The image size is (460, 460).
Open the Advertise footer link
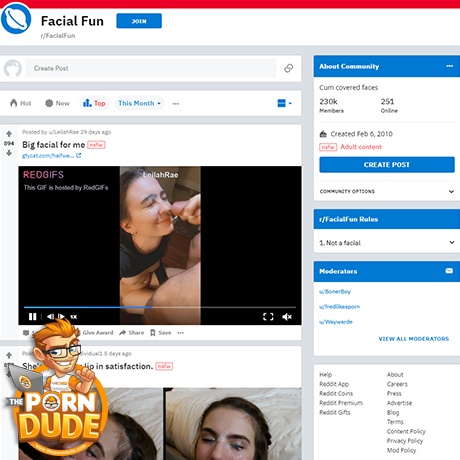click(x=399, y=403)
